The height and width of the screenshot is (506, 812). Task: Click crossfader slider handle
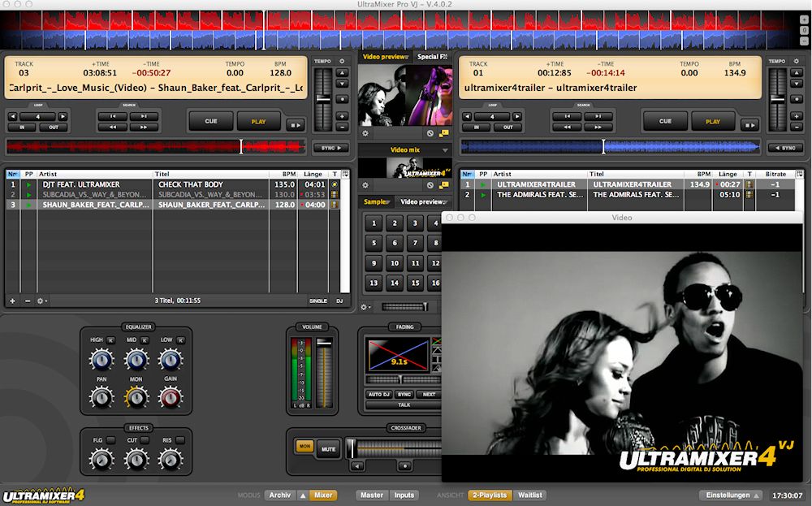[352, 448]
